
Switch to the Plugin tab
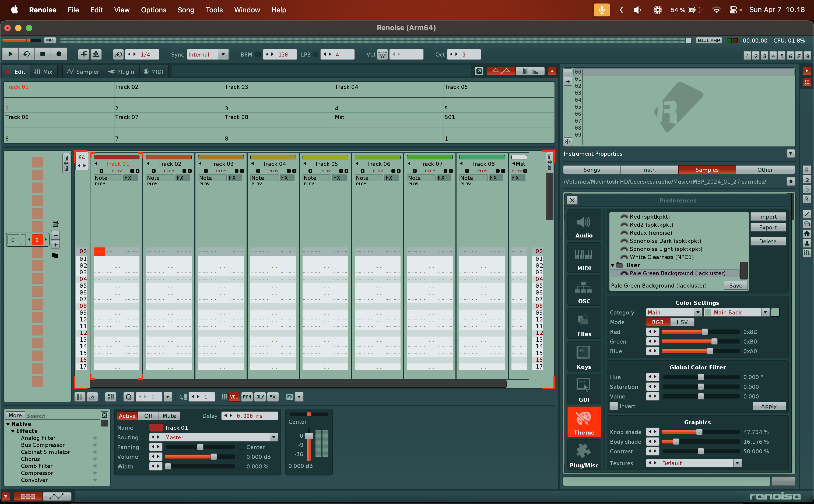click(x=121, y=72)
